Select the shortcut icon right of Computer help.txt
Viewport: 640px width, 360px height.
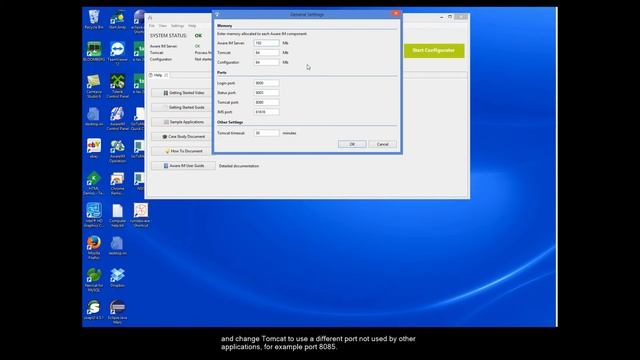click(x=141, y=215)
